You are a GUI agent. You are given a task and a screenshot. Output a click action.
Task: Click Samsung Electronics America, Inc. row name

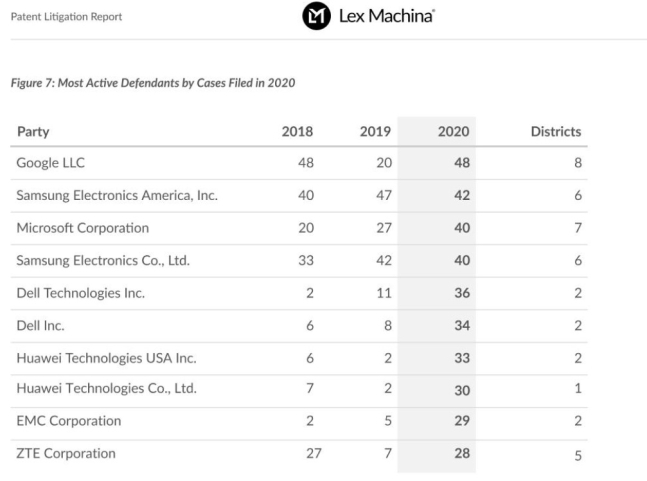[116, 196]
